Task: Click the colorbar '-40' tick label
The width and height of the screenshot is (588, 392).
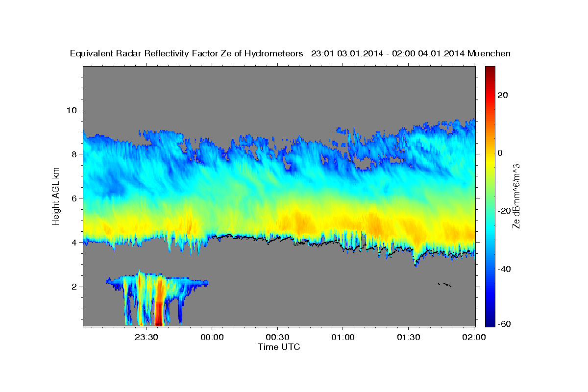Action: (504, 269)
